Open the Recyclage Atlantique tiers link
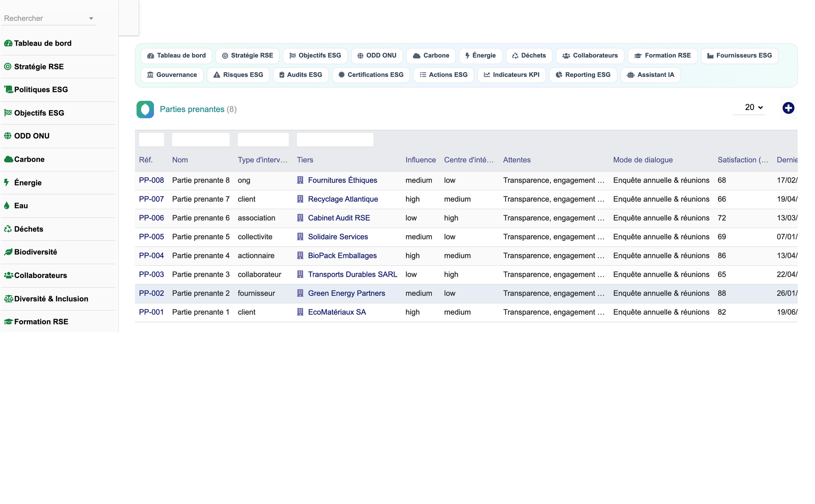Viewport: 815px width, 504px height. pyautogui.click(x=343, y=199)
